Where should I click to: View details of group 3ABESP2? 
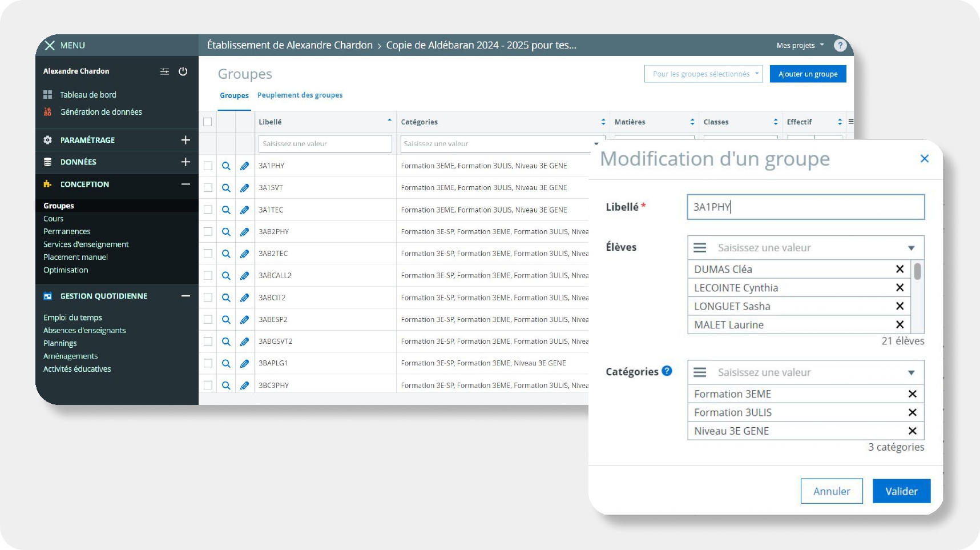pyautogui.click(x=226, y=319)
